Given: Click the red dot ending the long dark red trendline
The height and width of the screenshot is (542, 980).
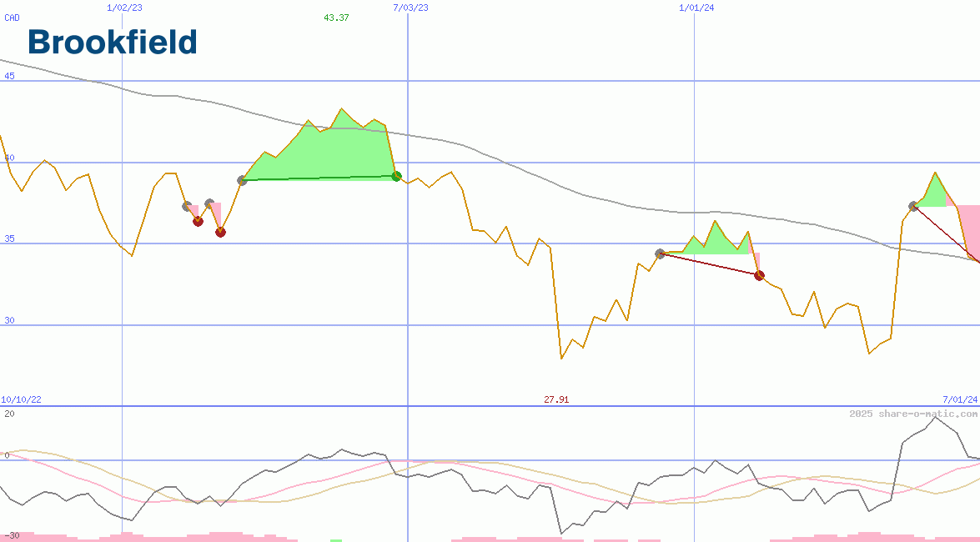Looking at the screenshot, I should tap(759, 275).
